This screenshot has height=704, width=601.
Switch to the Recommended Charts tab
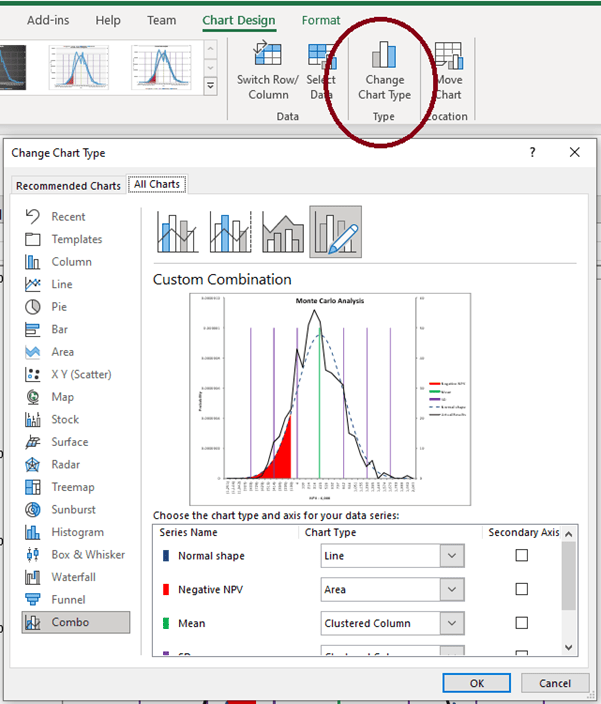point(68,185)
